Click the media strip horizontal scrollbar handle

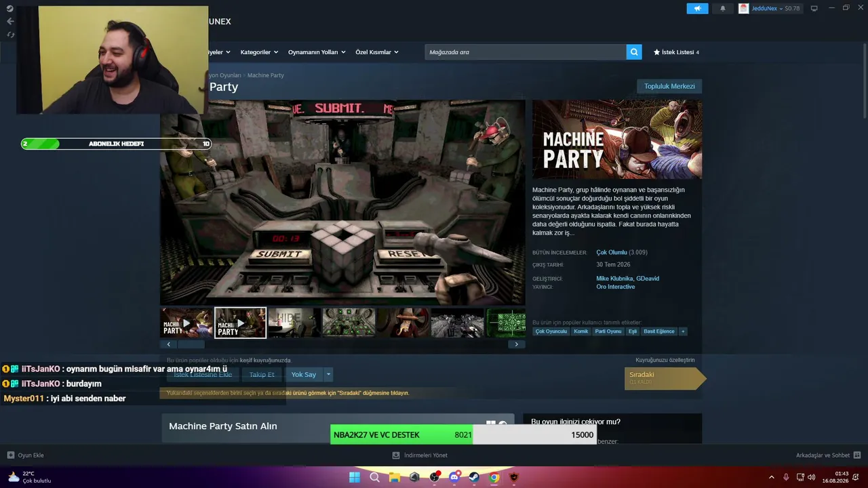[191, 344]
